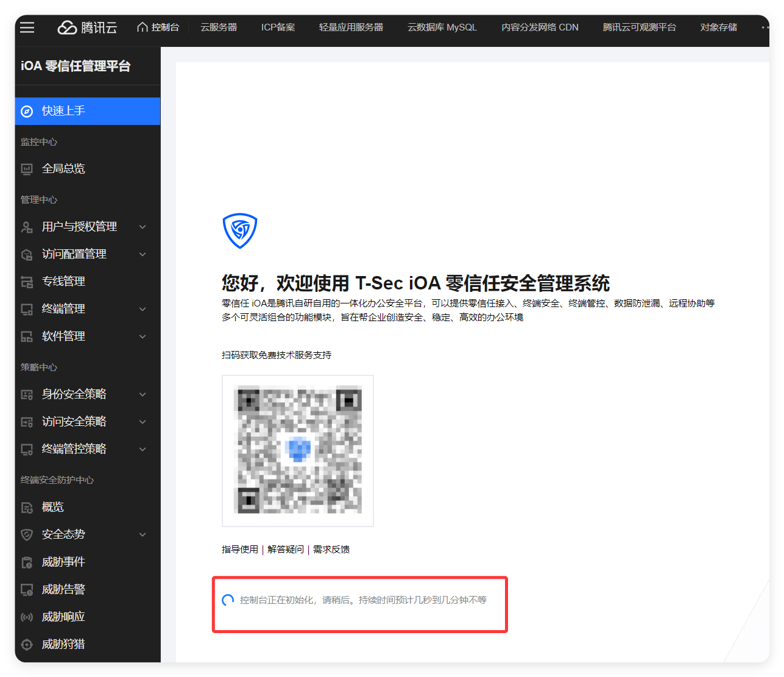
Task: Click the home icon beside 控制台
Action: click(143, 27)
